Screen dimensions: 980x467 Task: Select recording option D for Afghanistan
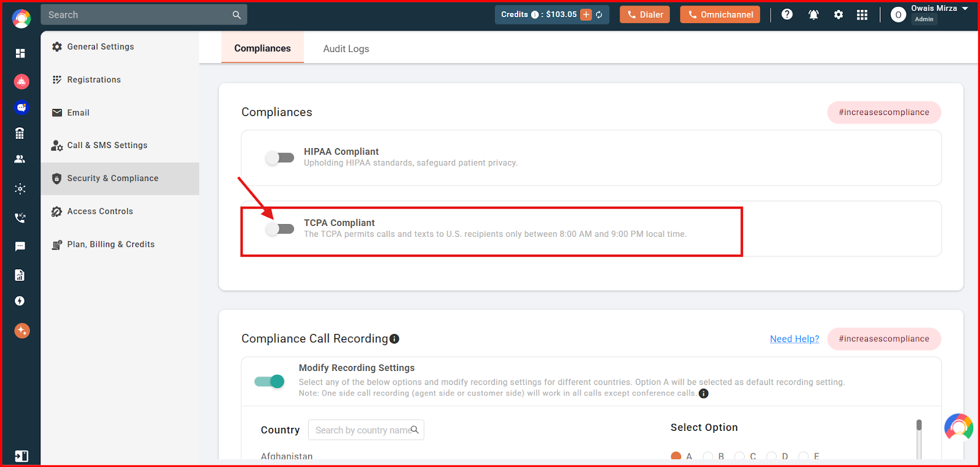tap(771, 456)
